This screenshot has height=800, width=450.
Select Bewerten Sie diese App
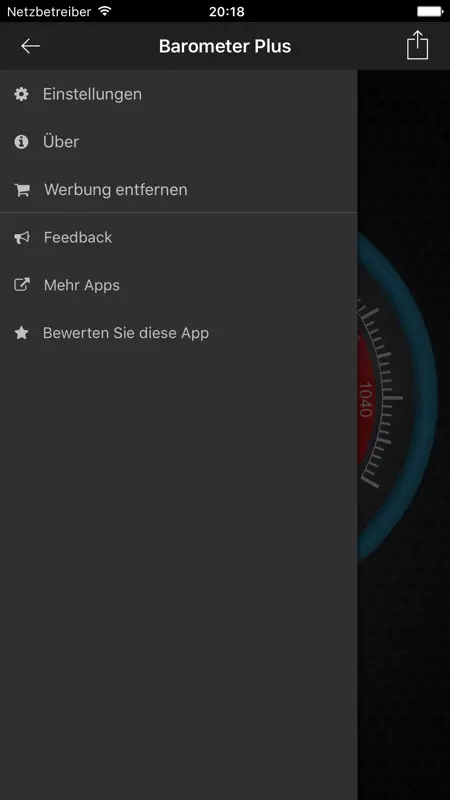pyautogui.click(x=179, y=333)
